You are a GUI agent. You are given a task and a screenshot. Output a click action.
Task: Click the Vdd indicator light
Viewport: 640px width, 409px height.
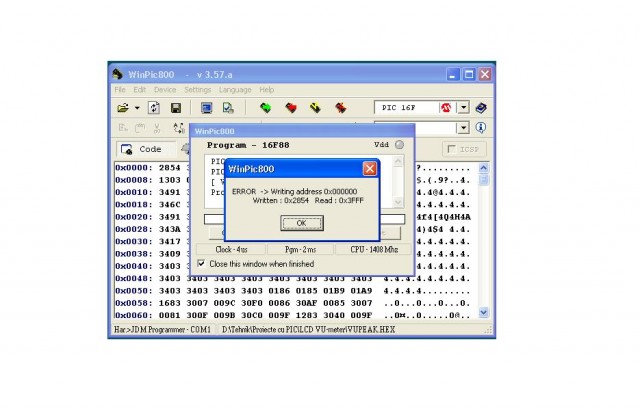pyautogui.click(x=399, y=144)
